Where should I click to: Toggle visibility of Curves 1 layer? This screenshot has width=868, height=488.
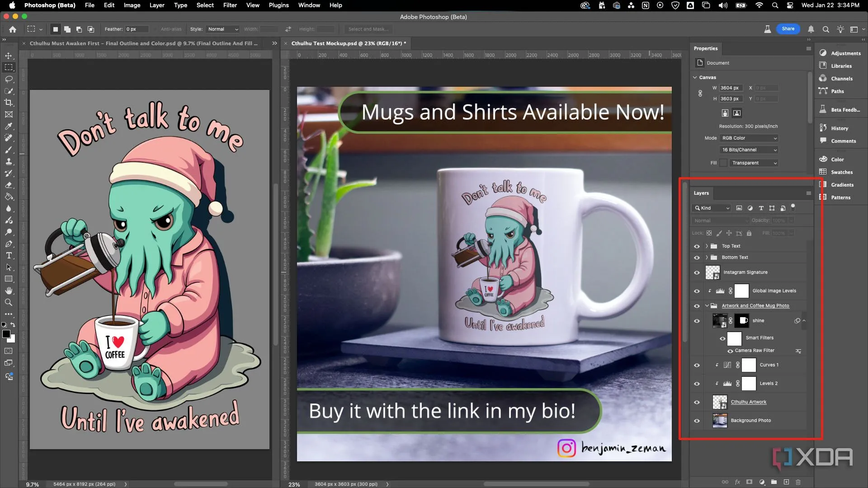pyautogui.click(x=697, y=365)
